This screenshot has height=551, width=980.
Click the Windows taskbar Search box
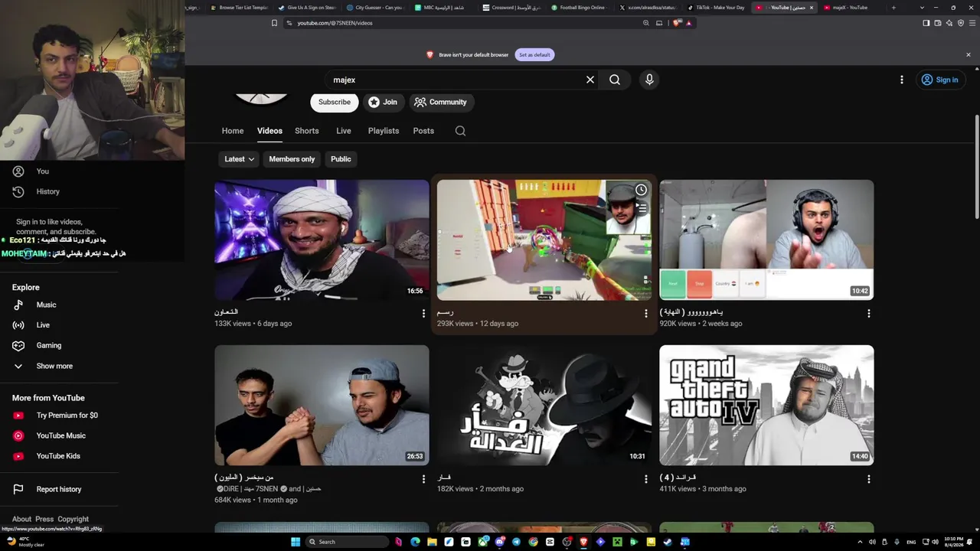click(347, 542)
